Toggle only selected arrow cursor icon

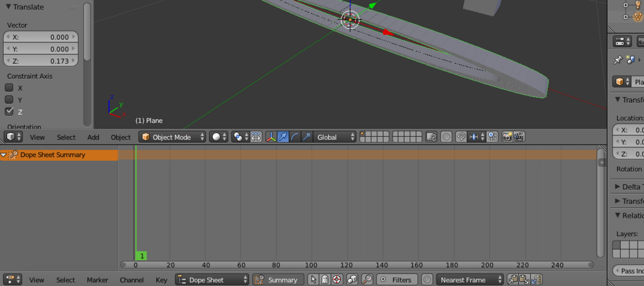[x=313, y=280]
